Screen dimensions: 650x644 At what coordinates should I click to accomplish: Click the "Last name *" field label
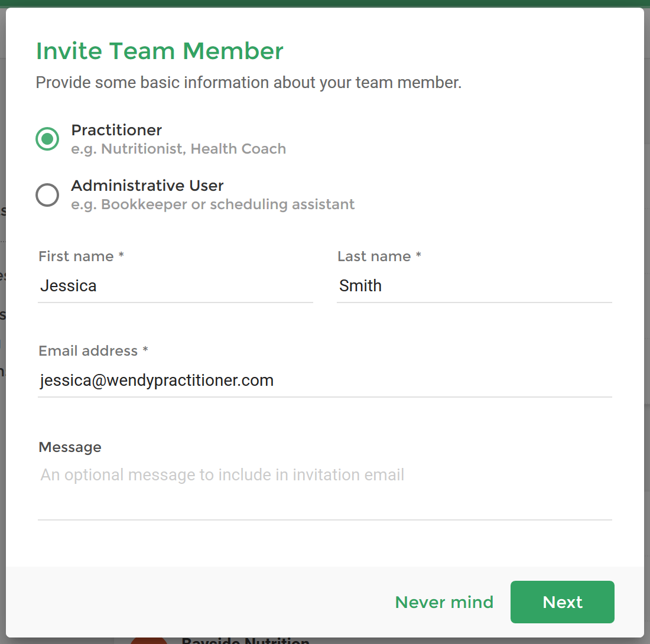tap(379, 256)
